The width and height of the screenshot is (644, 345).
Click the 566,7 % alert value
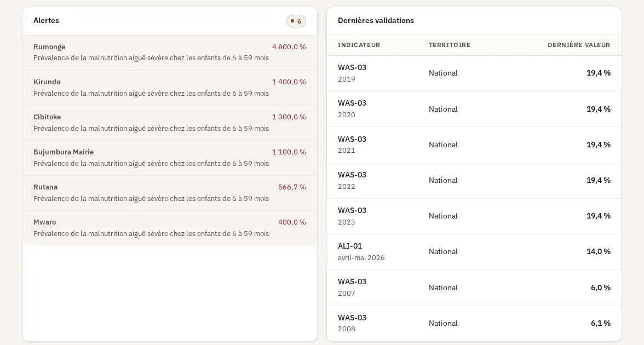pyautogui.click(x=292, y=187)
